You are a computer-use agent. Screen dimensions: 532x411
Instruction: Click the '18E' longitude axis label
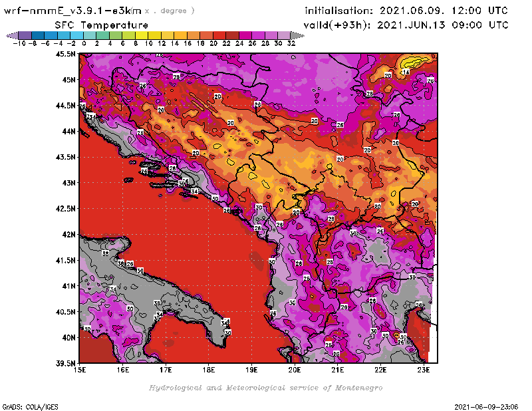tap(209, 370)
